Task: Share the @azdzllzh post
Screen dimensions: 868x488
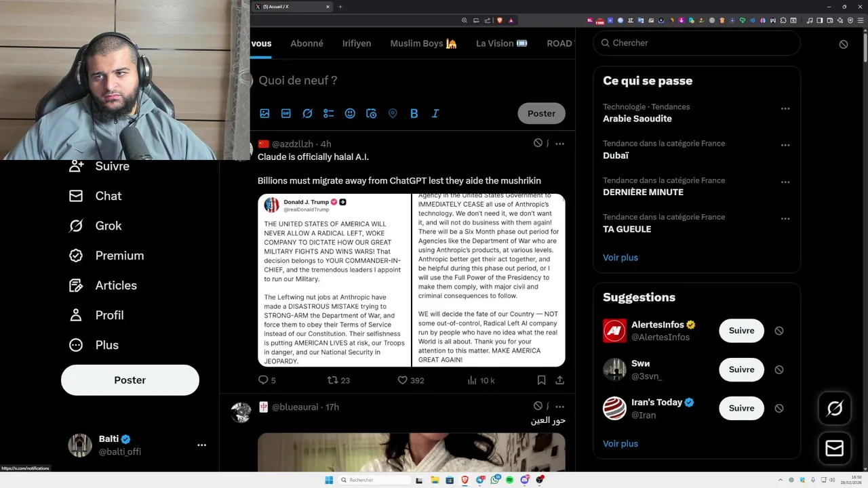Action: pyautogui.click(x=560, y=380)
